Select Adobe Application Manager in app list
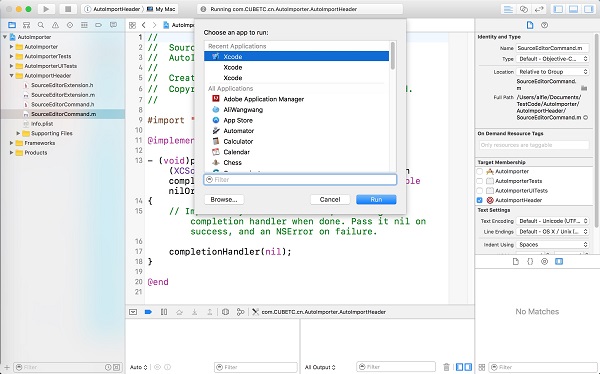This screenshot has height=374, width=600. coord(297,99)
